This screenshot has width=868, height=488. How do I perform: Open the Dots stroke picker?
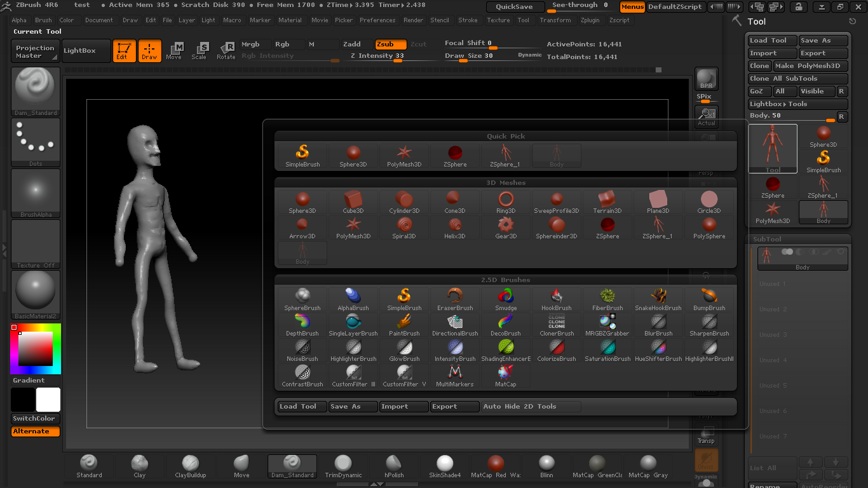pos(36,142)
